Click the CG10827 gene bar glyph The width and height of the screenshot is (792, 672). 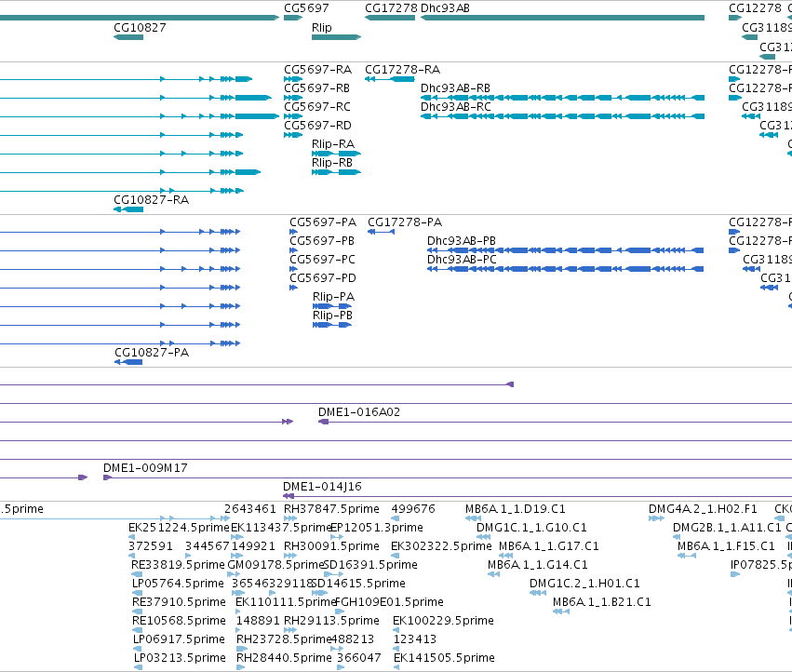coord(128,37)
